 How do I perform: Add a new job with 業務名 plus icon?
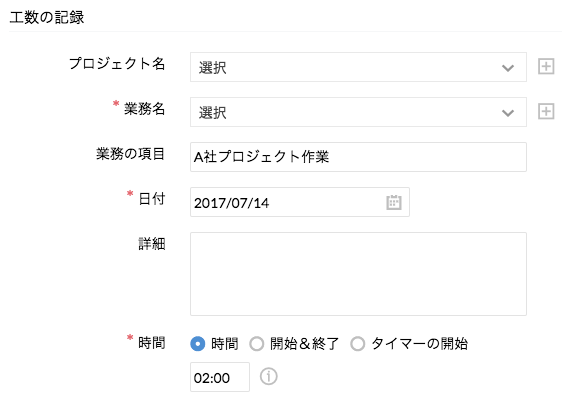pyautogui.click(x=546, y=112)
